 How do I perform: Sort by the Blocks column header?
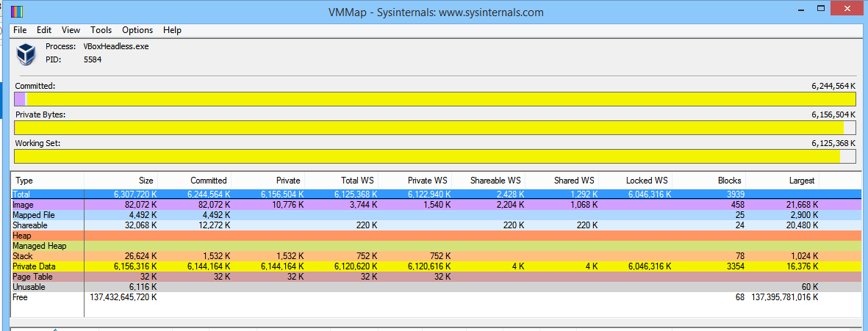[710, 180]
